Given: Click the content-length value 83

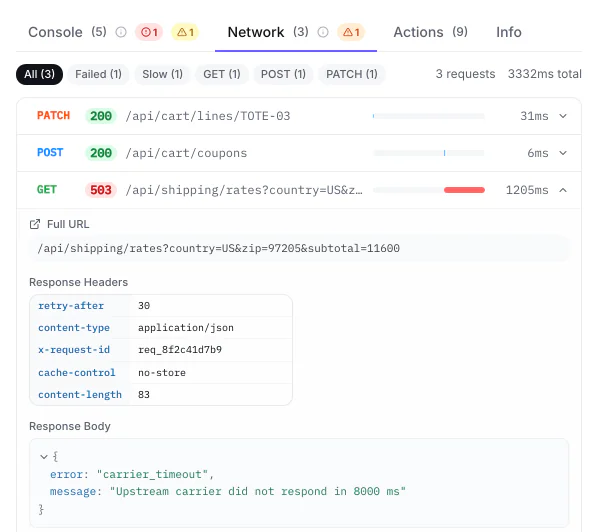Looking at the screenshot, I should pos(144,395).
